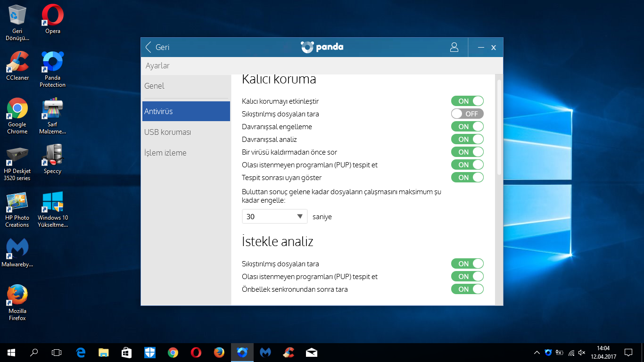
Task: Open Task View in taskbar
Action: 57,352
